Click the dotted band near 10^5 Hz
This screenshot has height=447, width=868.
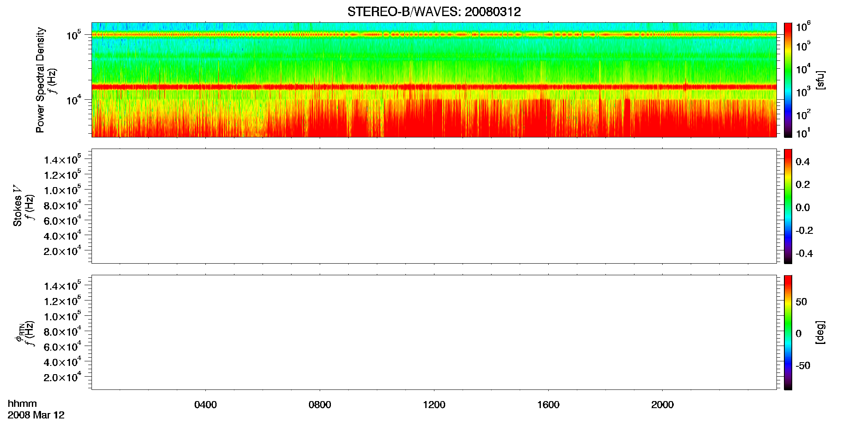click(434, 35)
